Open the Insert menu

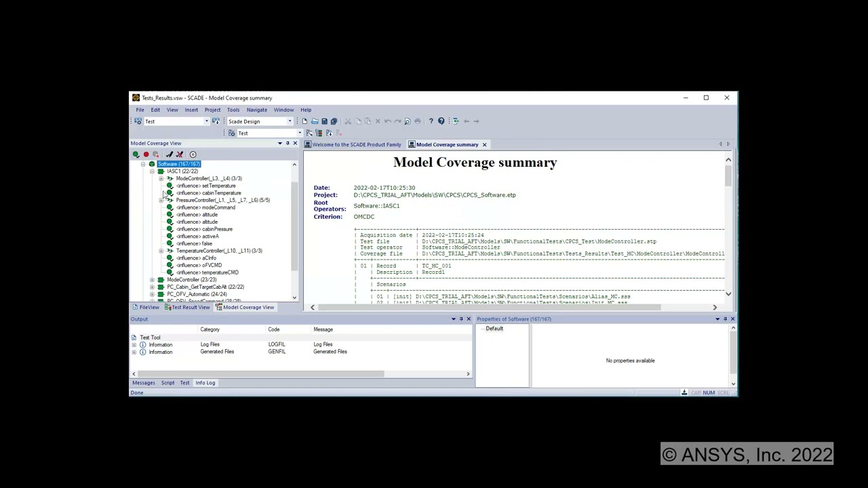191,110
